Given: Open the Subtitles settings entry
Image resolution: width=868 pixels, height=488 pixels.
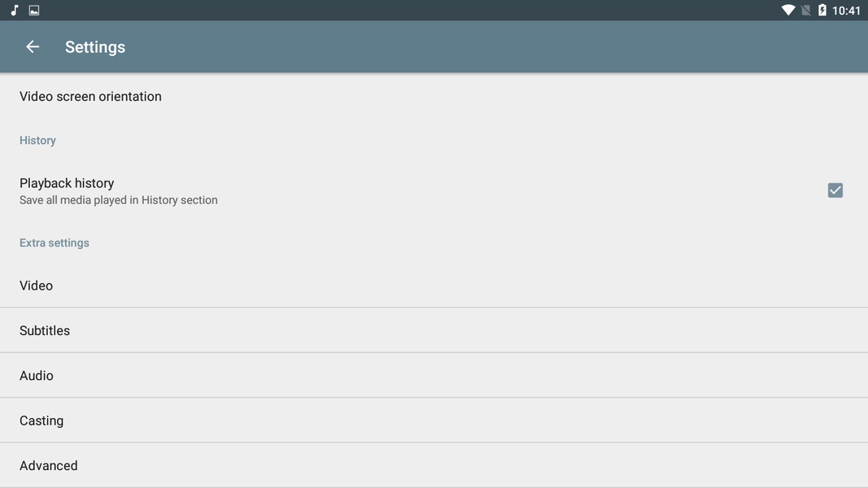Looking at the screenshot, I should (434, 330).
